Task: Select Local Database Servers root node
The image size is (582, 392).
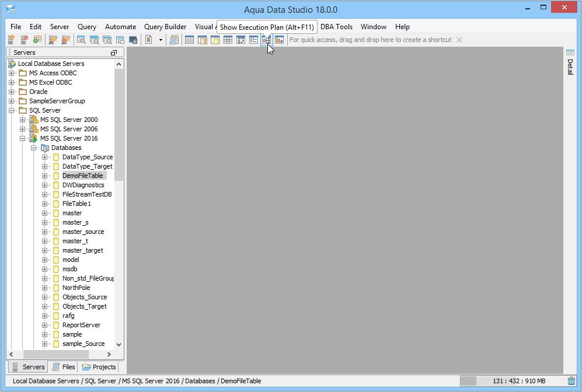Action: coord(51,64)
